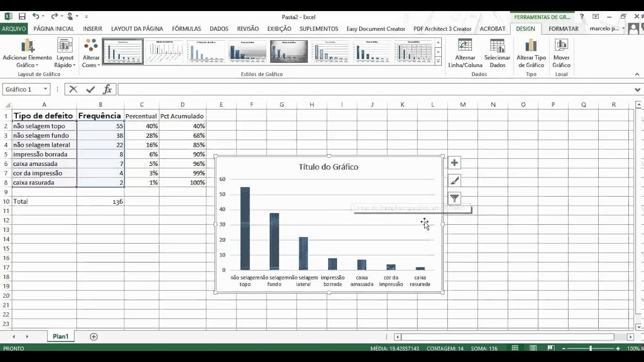Click zoom out minus in status bar
644x362 pixels.
pos(565,348)
